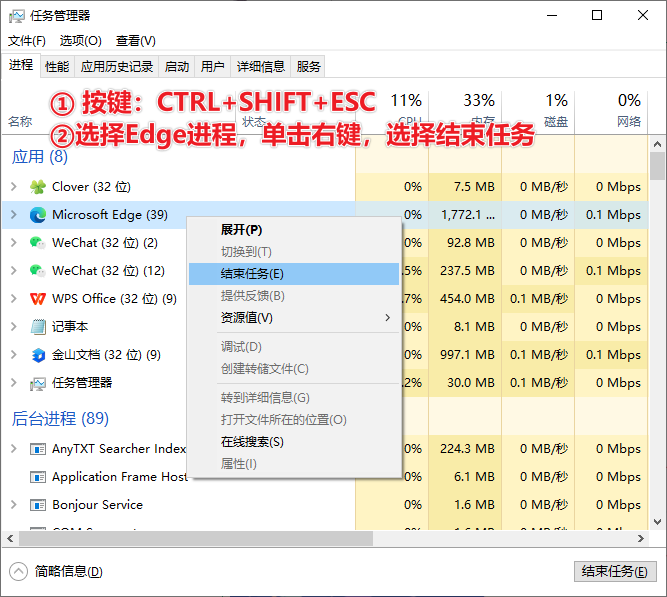Click the WeChat (2) process icon
Viewport: 667px width, 597px height.
tap(38, 243)
